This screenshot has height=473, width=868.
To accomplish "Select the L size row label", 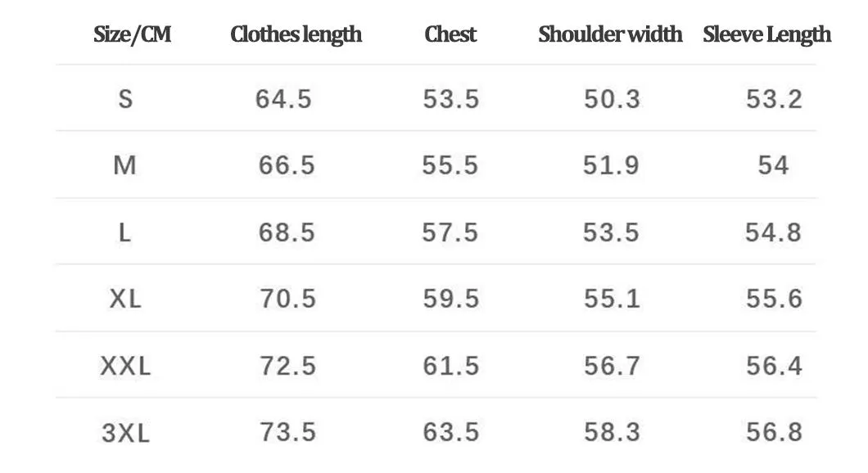I will [x=124, y=233].
